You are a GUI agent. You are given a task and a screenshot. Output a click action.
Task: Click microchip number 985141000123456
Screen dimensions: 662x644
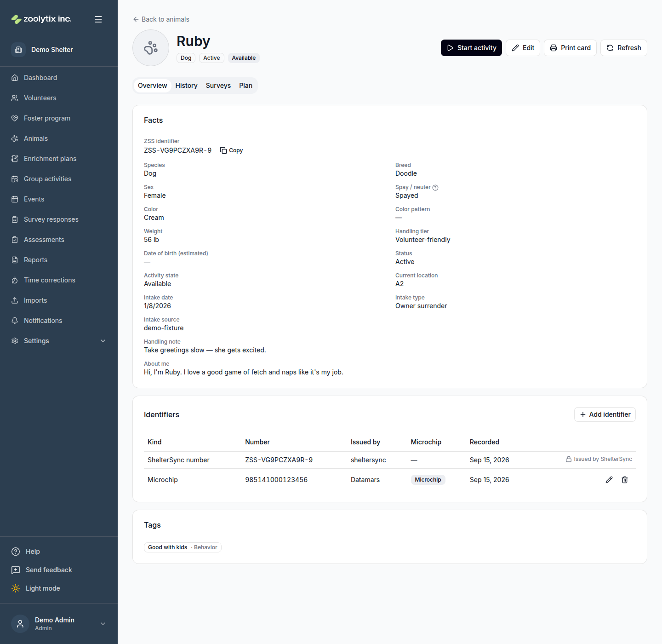point(276,480)
